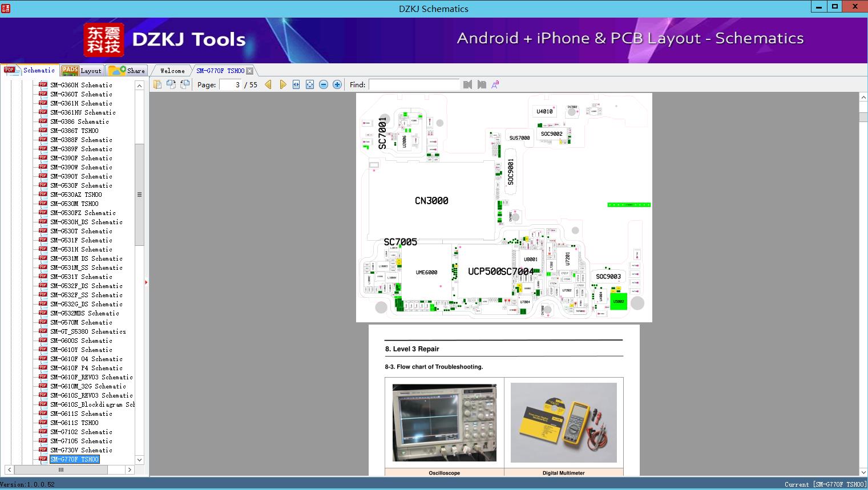The image size is (868, 490).
Task: Open SM-G386T TSHOO entry
Action: (x=74, y=131)
